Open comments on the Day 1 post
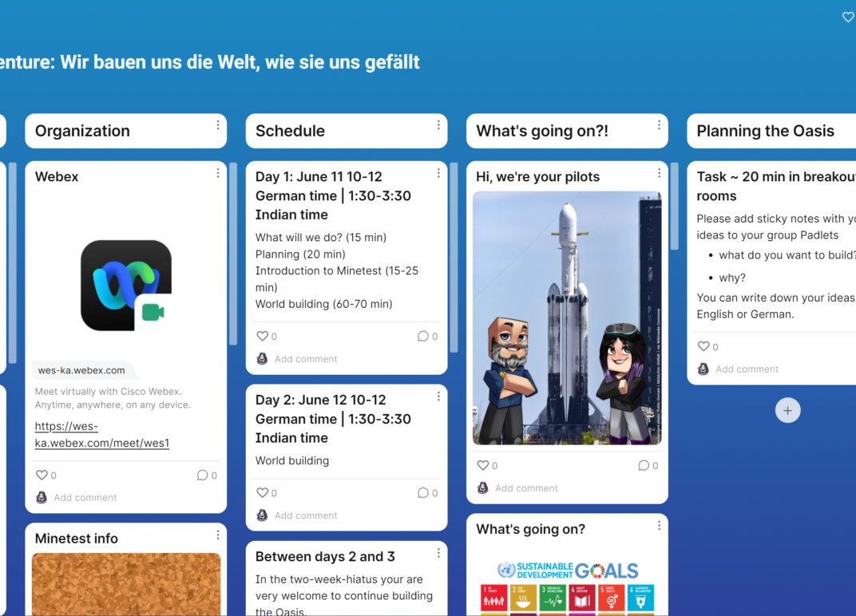This screenshot has height=616, width=856. point(423,336)
